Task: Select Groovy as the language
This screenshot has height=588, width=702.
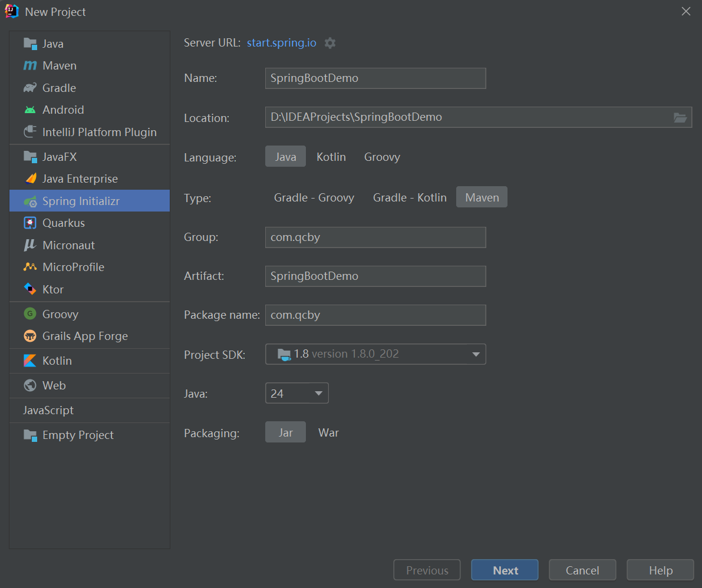Action: pos(382,157)
